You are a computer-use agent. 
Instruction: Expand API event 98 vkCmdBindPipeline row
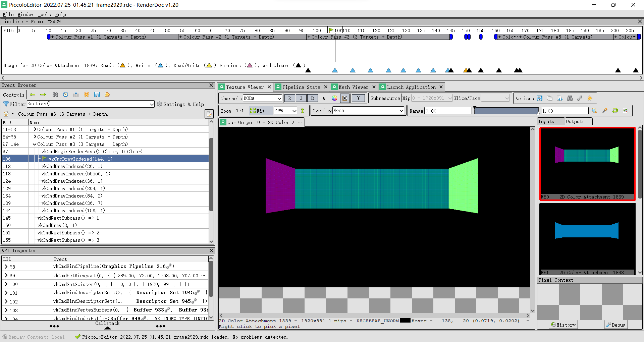(6, 267)
